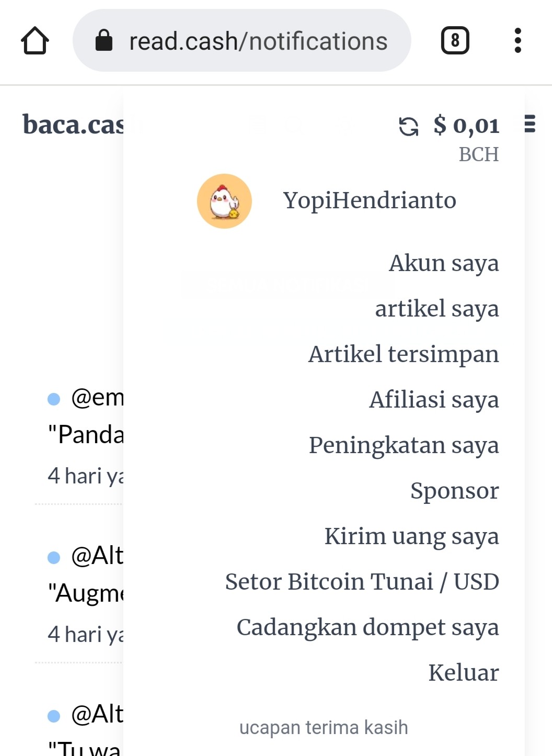Open artikel saya from the menu
Viewport: 552px width, 756px height.
click(x=437, y=309)
